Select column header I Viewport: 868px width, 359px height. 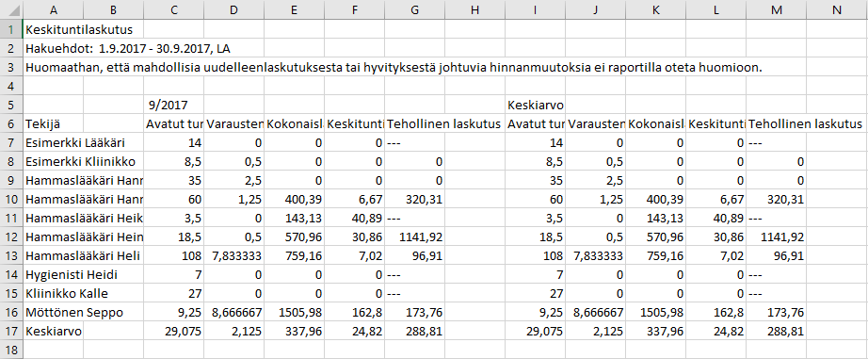point(536,9)
